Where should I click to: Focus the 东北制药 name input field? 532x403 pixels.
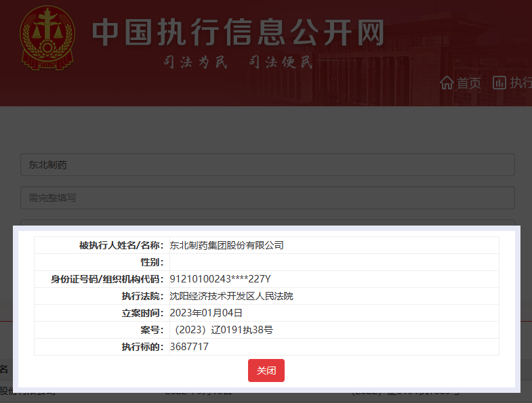point(268,165)
